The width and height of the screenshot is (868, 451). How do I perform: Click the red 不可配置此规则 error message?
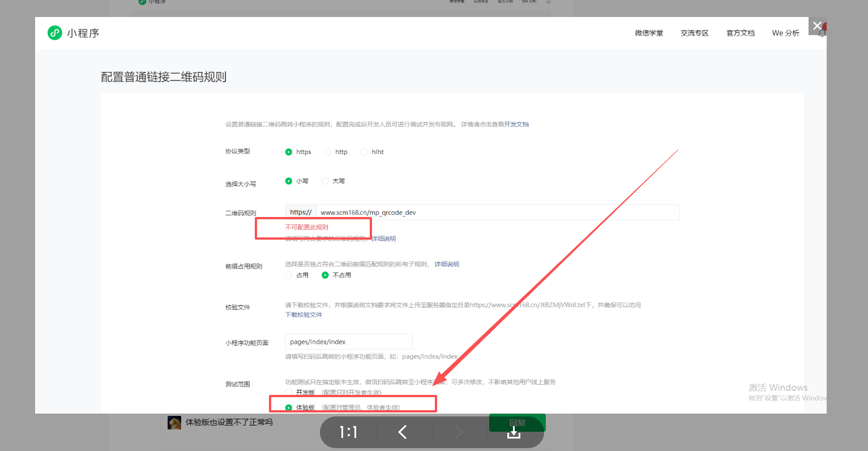(307, 227)
